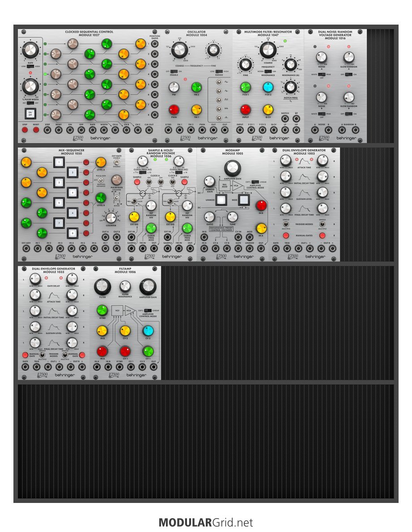
Task: Click the cyan CV 2 knob on Filtamp 1006
Action: (148, 330)
